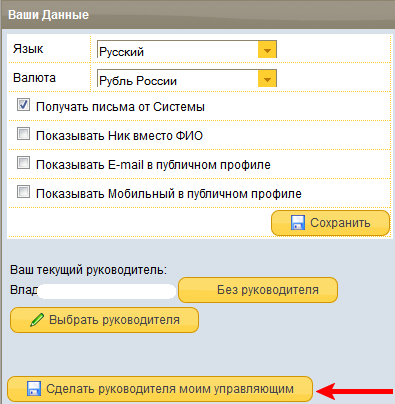395x404 pixels.
Task: Click the Валюта field label
Action: pos(34,78)
